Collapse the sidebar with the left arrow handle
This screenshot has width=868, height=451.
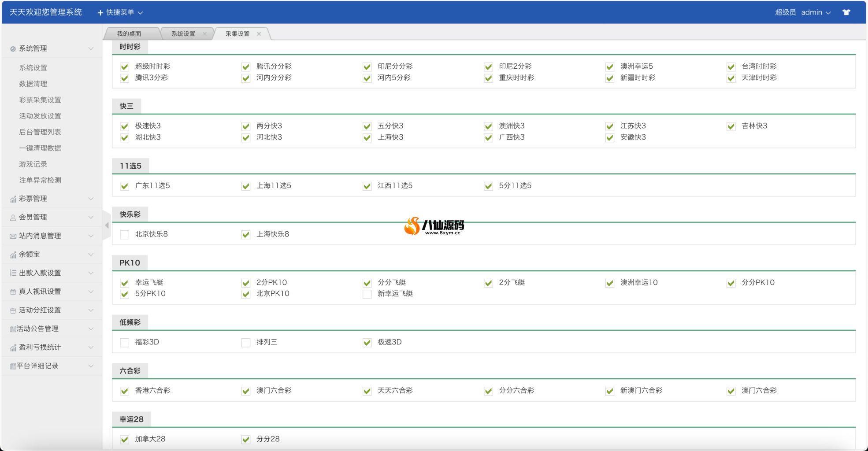107,225
